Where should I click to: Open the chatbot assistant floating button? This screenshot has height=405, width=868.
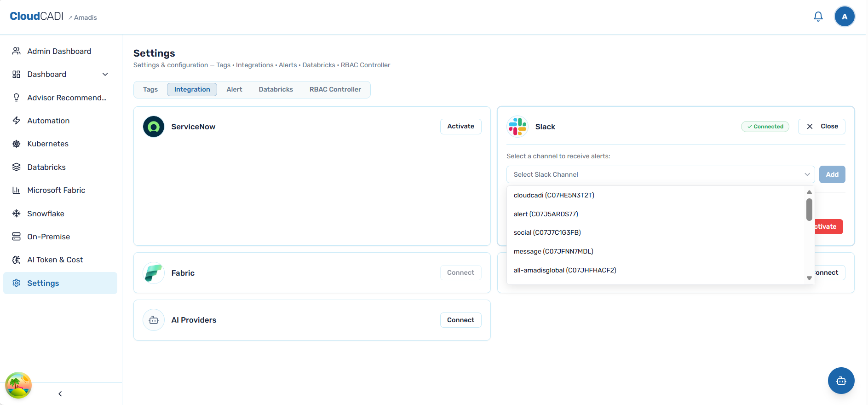pos(841,381)
